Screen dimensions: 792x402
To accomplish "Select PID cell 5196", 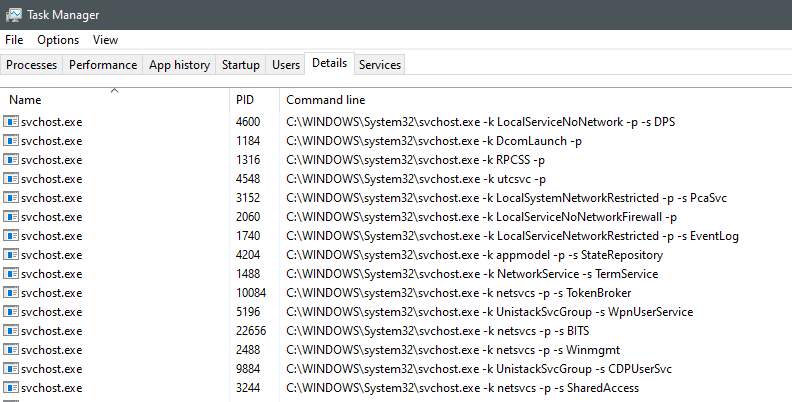I will [248, 312].
